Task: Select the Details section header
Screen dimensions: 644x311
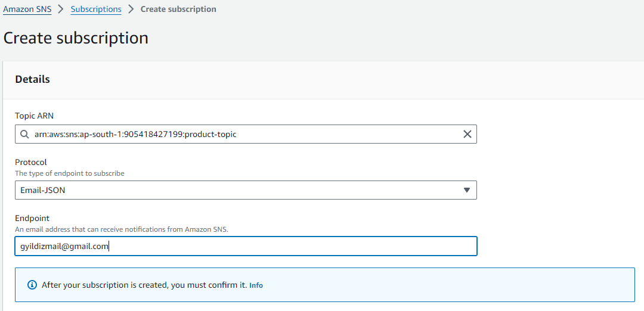Action: [x=32, y=79]
